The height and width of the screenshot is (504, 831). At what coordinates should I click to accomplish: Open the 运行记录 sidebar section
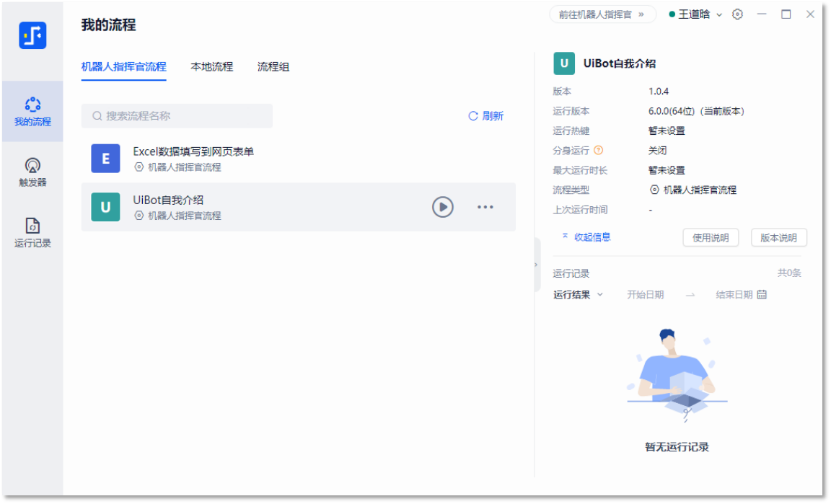(32, 233)
